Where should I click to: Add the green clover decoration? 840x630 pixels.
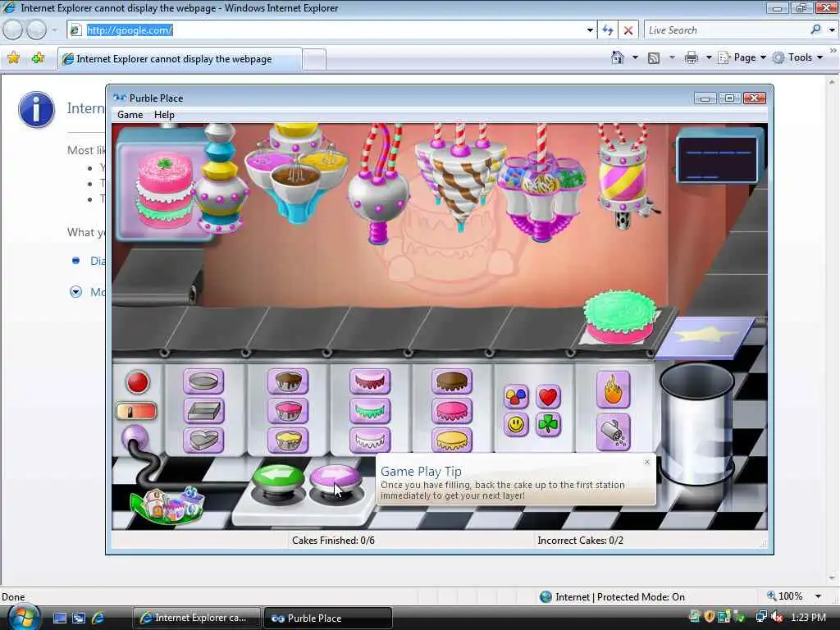[548, 425]
